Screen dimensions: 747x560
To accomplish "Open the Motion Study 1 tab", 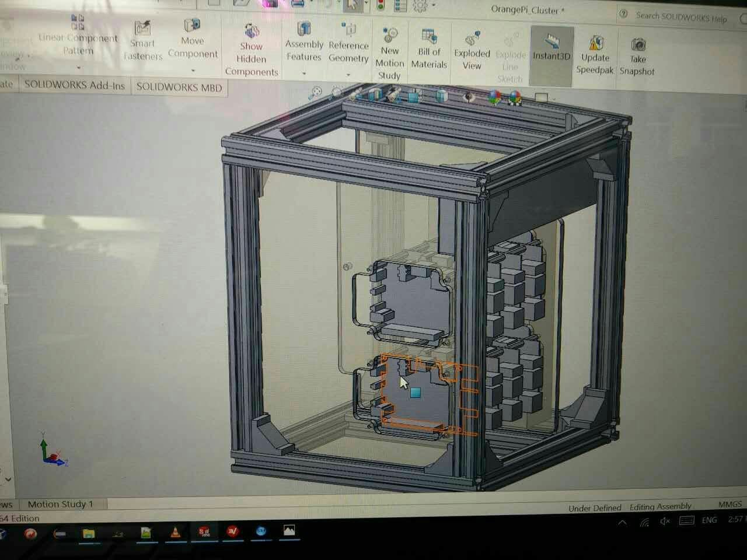I will pos(60,504).
